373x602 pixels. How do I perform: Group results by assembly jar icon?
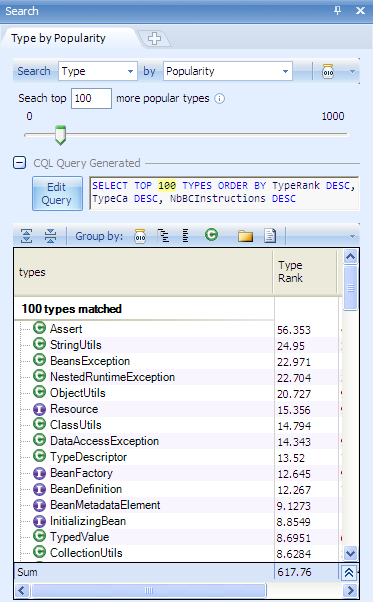(x=140, y=236)
